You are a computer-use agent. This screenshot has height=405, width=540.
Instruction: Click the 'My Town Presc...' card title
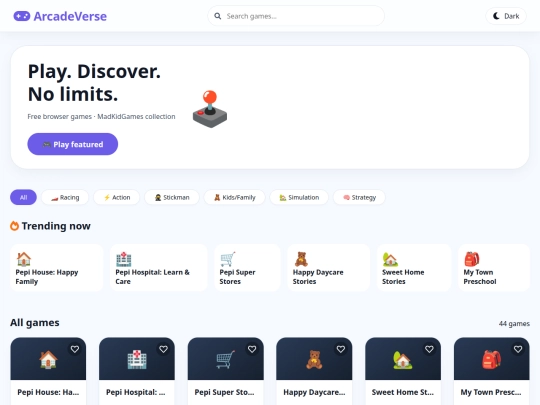491,392
